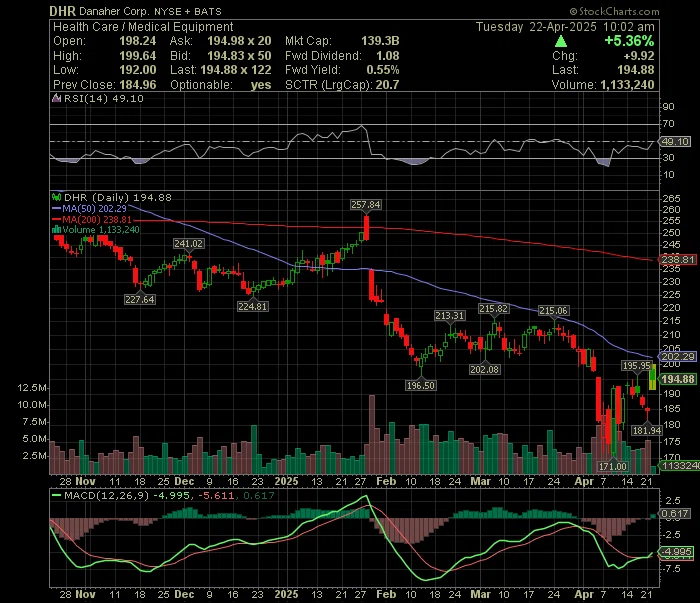Click the Chg value +9.92

pyautogui.click(x=639, y=56)
